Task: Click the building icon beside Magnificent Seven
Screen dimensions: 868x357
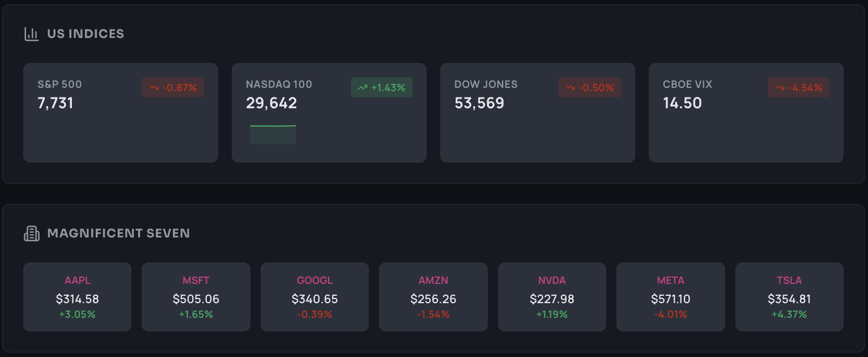Action: 31,233
